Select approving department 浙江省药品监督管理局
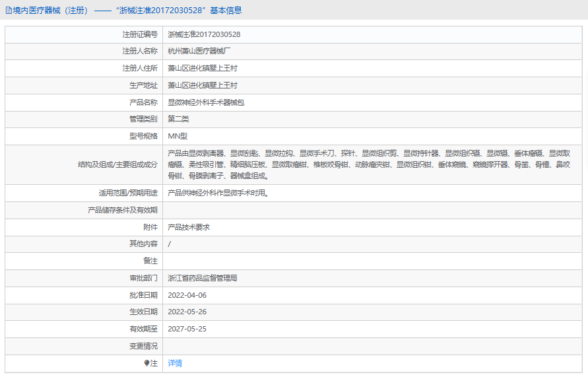This screenshot has height=377, width=588. tap(203, 279)
